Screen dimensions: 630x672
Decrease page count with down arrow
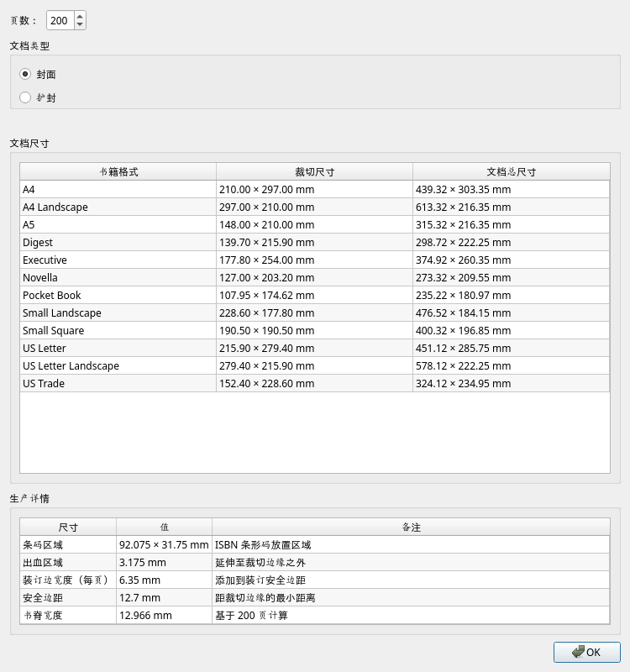[80, 24]
